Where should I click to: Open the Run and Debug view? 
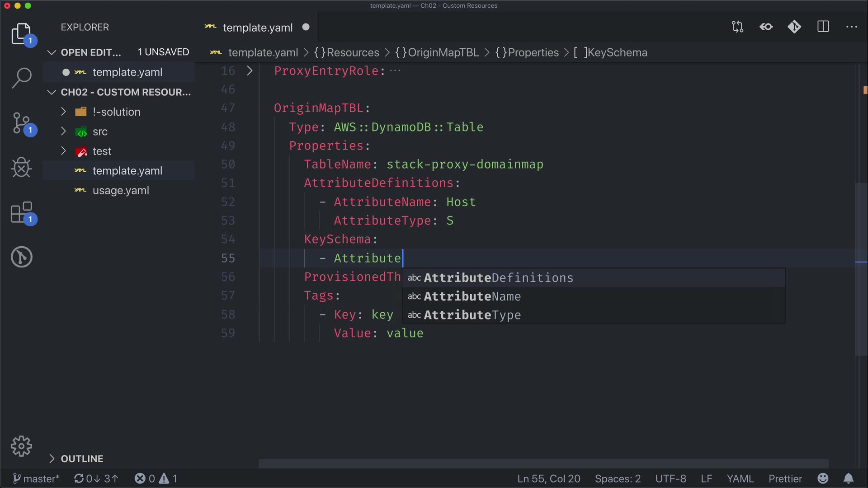[21, 168]
